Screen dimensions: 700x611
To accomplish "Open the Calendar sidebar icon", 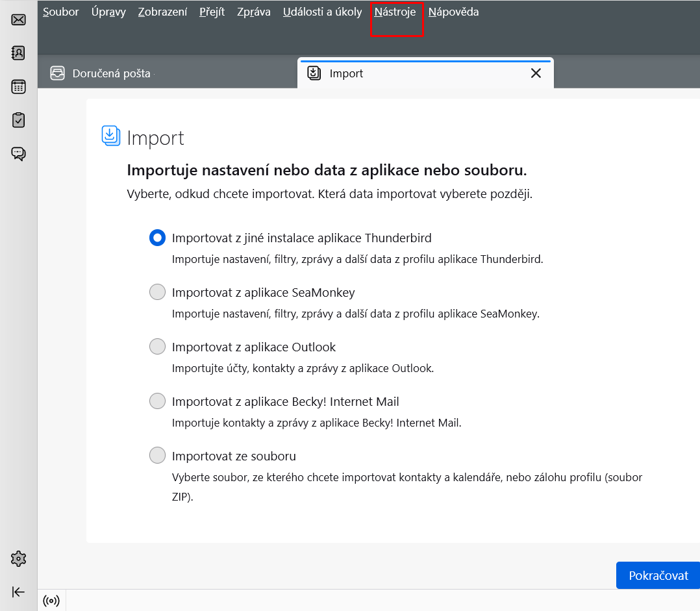I will tap(18, 87).
